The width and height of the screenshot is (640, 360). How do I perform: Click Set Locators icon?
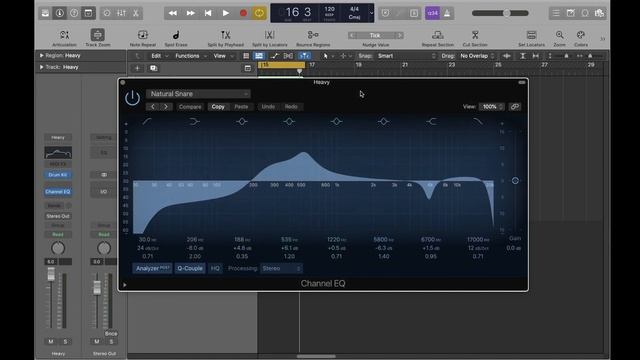(531, 35)
